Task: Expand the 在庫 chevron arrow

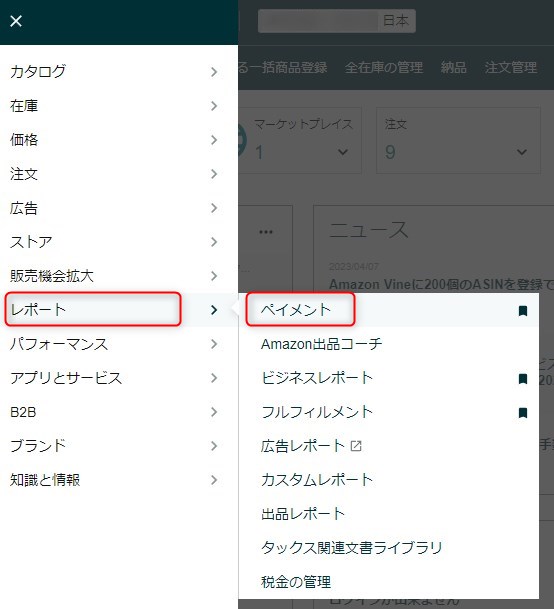Action: 214,106
